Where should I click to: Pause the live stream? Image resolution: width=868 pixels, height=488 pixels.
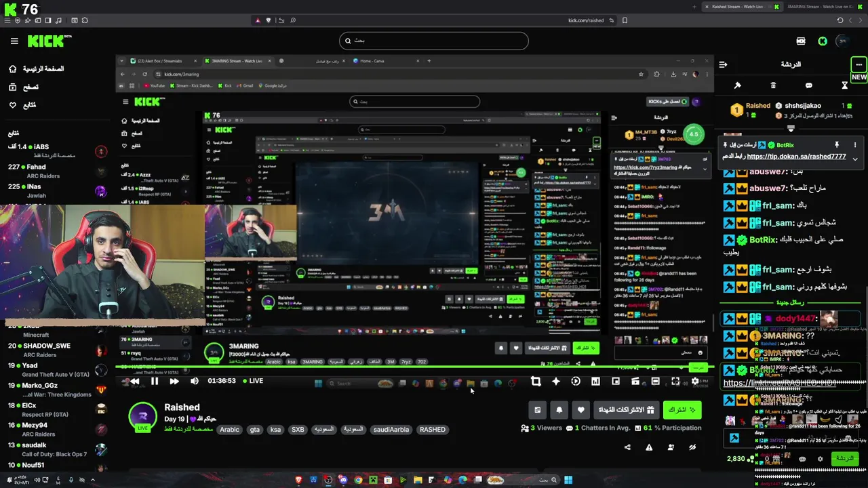pos(155,381)
